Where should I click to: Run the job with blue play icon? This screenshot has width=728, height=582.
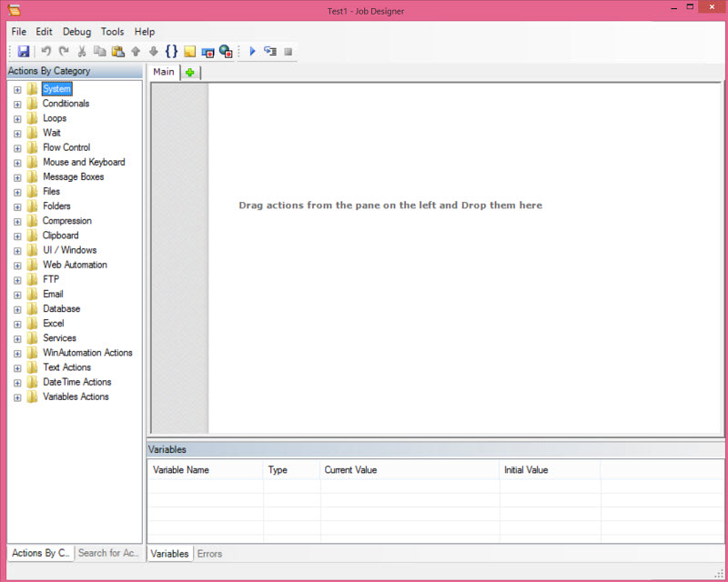(x=253, y=51)
